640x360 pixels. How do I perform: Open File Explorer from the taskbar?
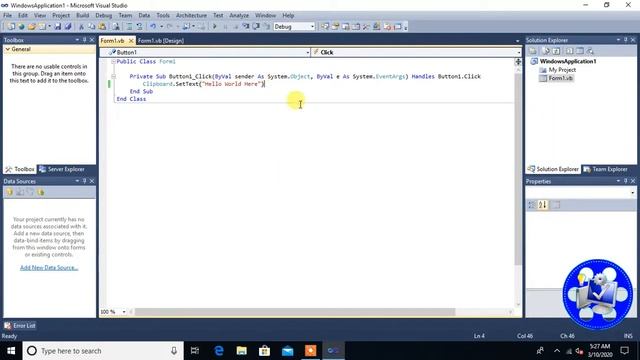click(242, 351)
